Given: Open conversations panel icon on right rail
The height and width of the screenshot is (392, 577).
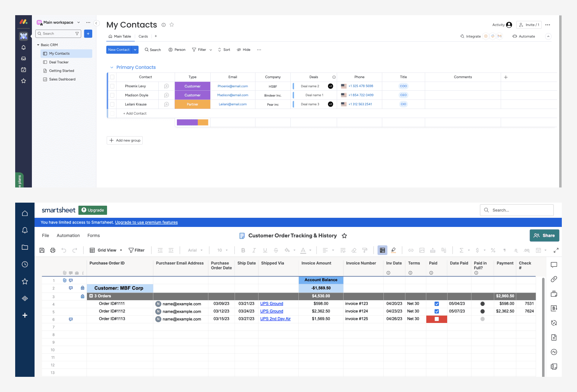Looking at the screenshot, I should (x=554, y=264).
